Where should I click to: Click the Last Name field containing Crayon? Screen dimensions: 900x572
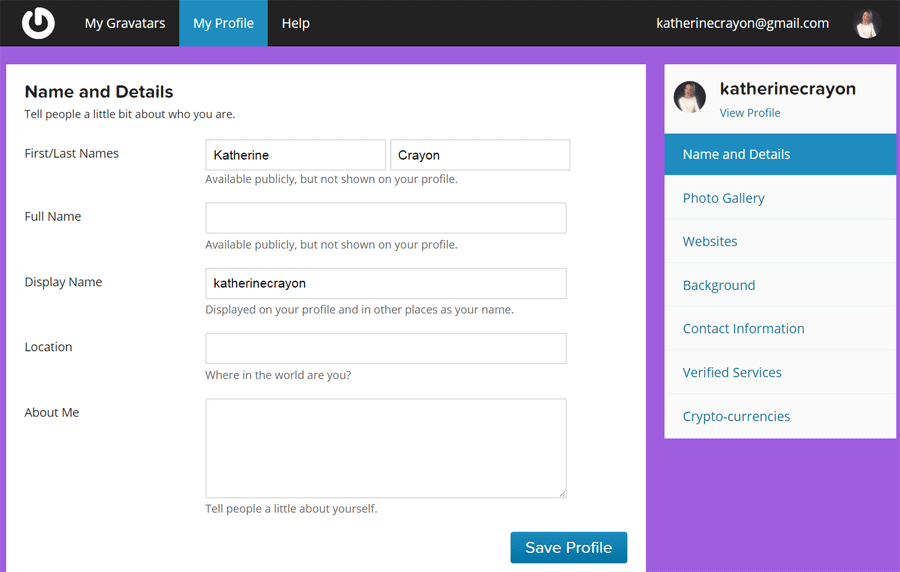coord(480,155)
